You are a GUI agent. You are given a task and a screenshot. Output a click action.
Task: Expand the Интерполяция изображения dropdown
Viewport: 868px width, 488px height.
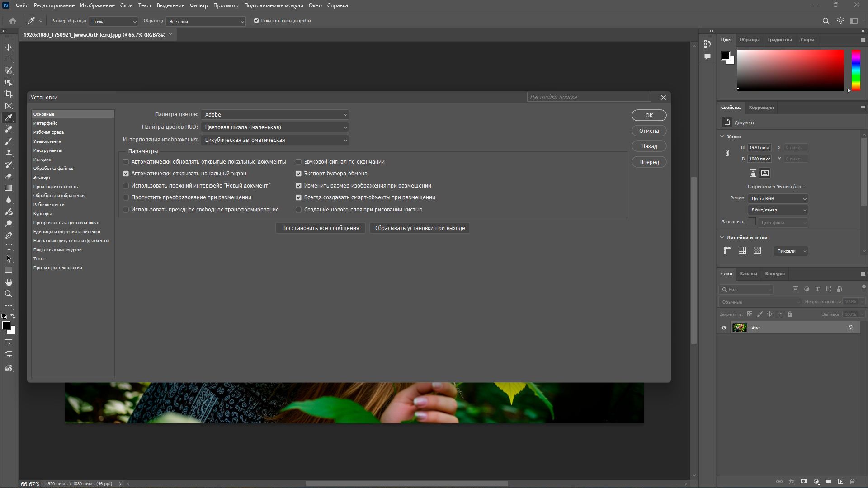(x=275, y=140)
